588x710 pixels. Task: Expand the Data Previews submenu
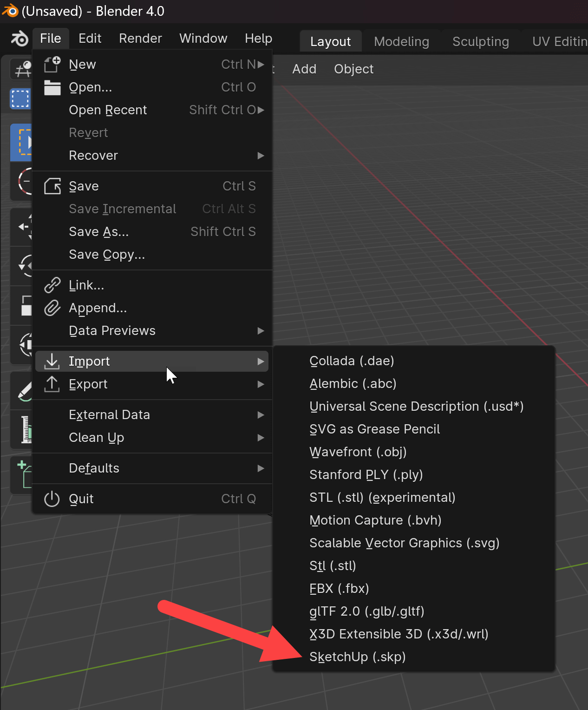[112, 330]
